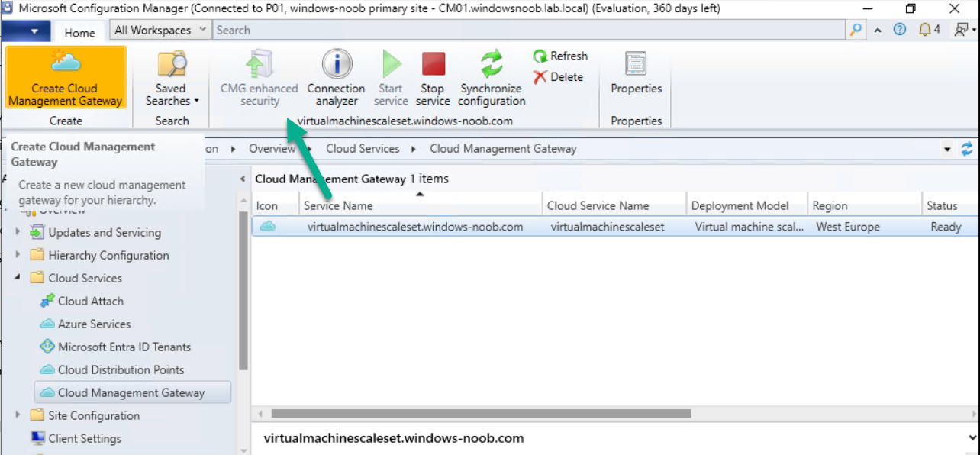Open the feedback person icon menu

pos(965,31)
